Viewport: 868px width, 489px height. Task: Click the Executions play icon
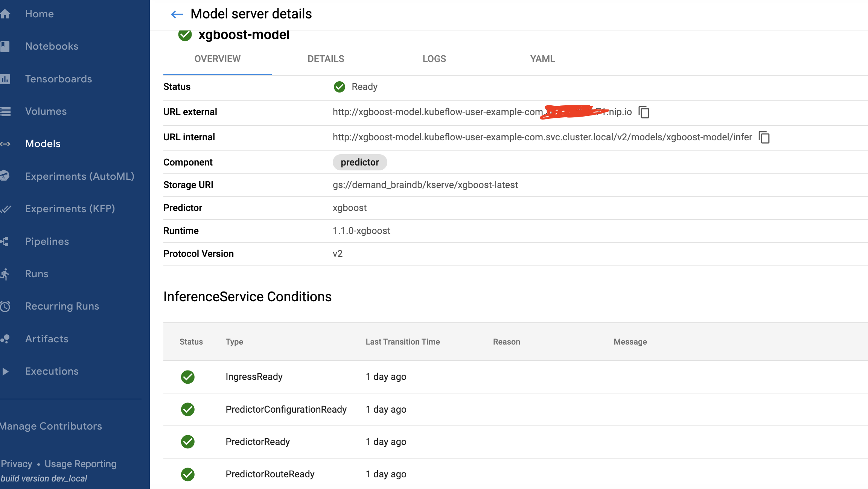5,372
